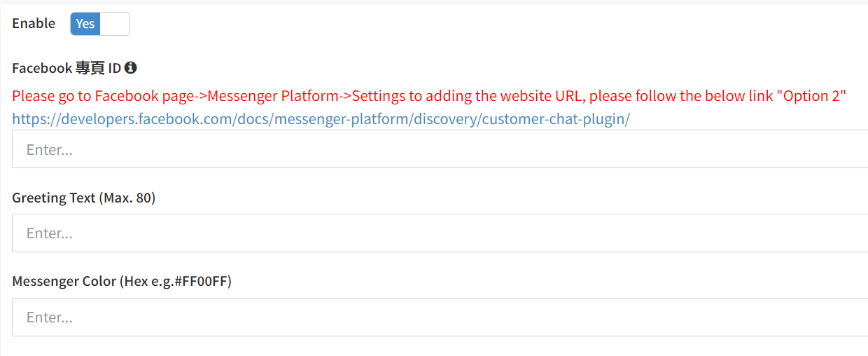This screenshot has width=868, height=356.
Task: Click the blue "Yes" part of the switch
Action: point(85,24)
